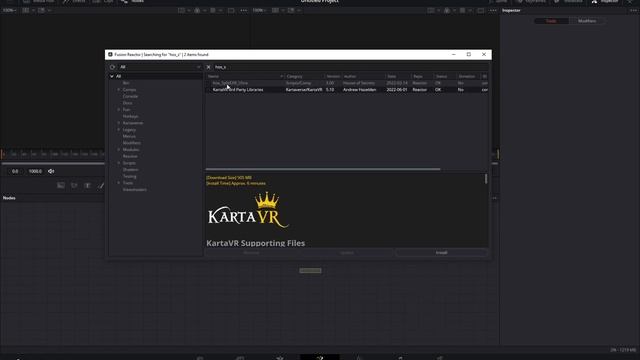Open the Inspector panel three-dots options menu
Image resolution: width=640 pixels, height=360 pixels.
coord(633,11)
